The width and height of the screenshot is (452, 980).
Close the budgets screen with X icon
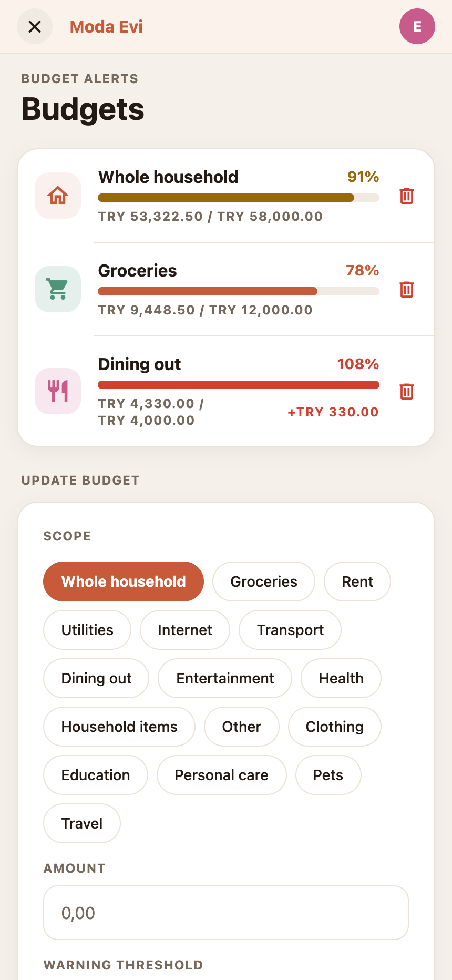point(35,26)
